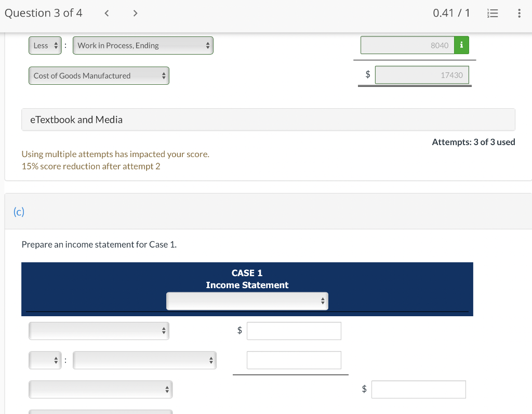Image resolution: width=532 pixels, height=414 pixels.
Task: Open the partially visible dropdown at the page bottom
Action: tap(100, 412)
